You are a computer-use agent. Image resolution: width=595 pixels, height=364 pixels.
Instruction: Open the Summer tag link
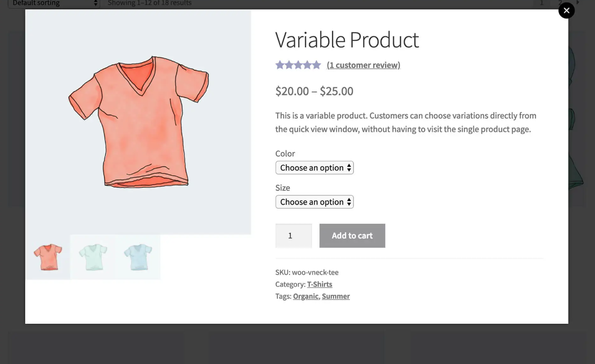click(335, 296)
